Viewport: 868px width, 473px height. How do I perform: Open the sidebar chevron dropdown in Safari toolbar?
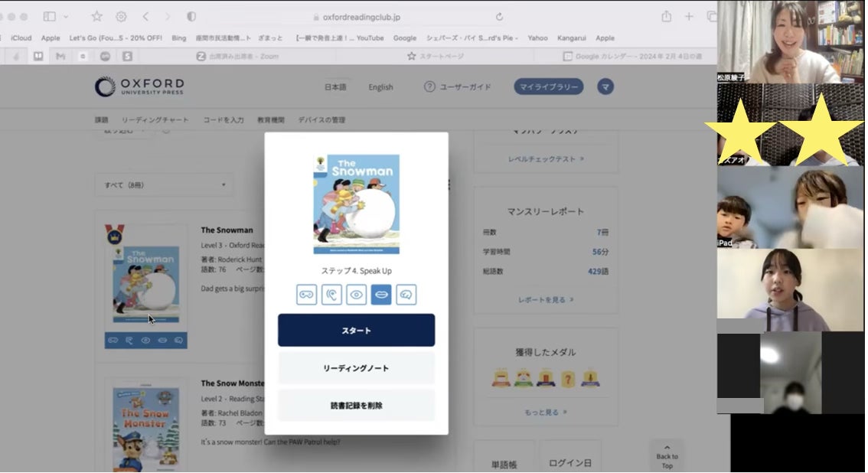[x=66, y=17]
